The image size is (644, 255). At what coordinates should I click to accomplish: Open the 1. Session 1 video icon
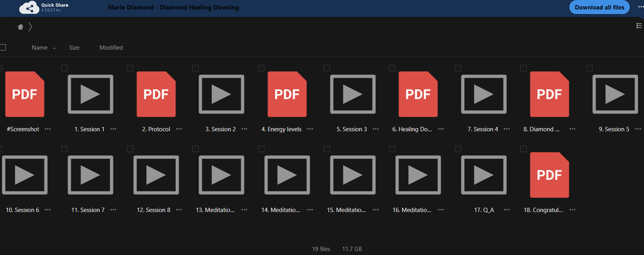coord(90,94)
